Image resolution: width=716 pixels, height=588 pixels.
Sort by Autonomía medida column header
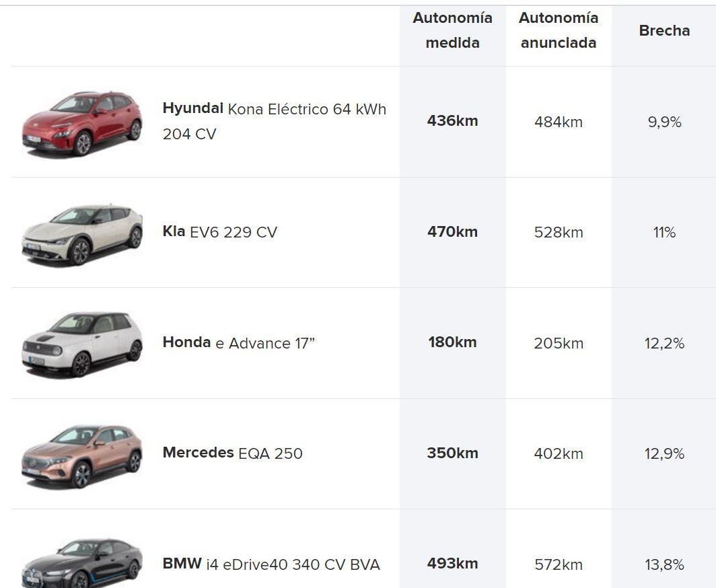tap(452, 30)
